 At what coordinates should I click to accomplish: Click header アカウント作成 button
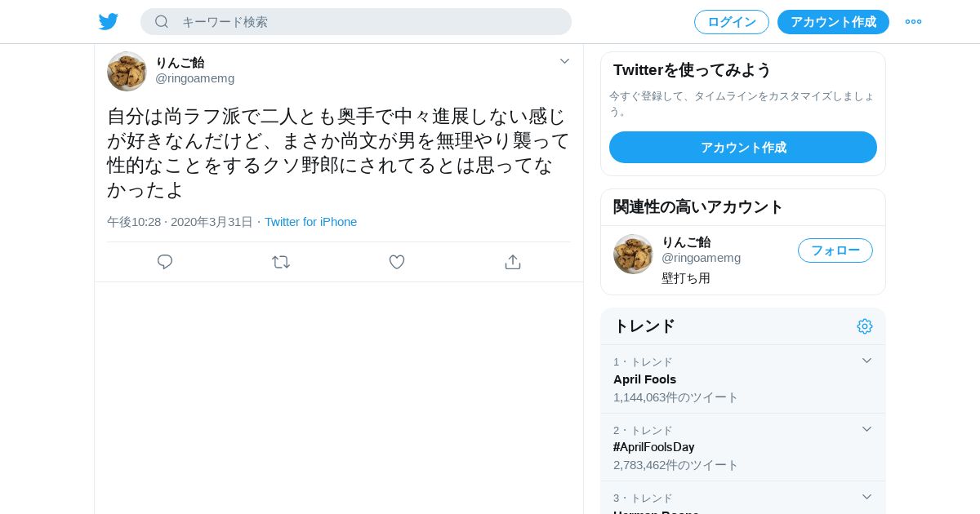833,22
